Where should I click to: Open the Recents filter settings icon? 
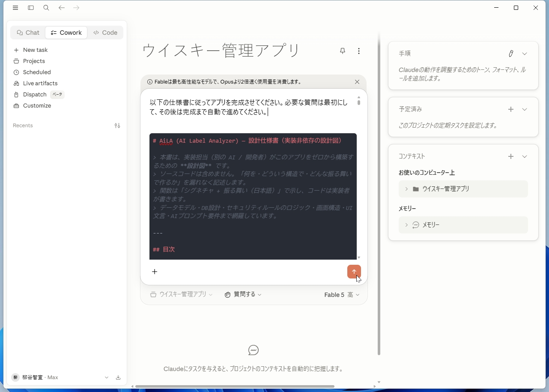117,126
